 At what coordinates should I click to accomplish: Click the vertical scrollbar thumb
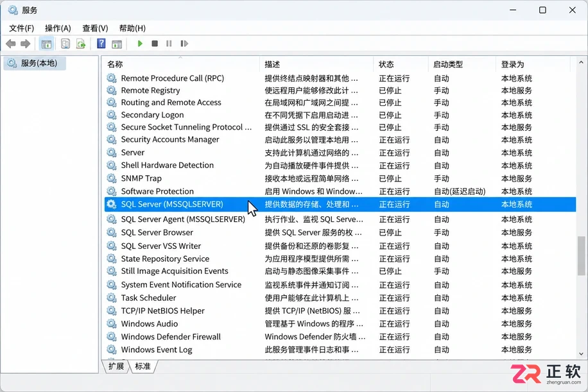pos(581,255)
